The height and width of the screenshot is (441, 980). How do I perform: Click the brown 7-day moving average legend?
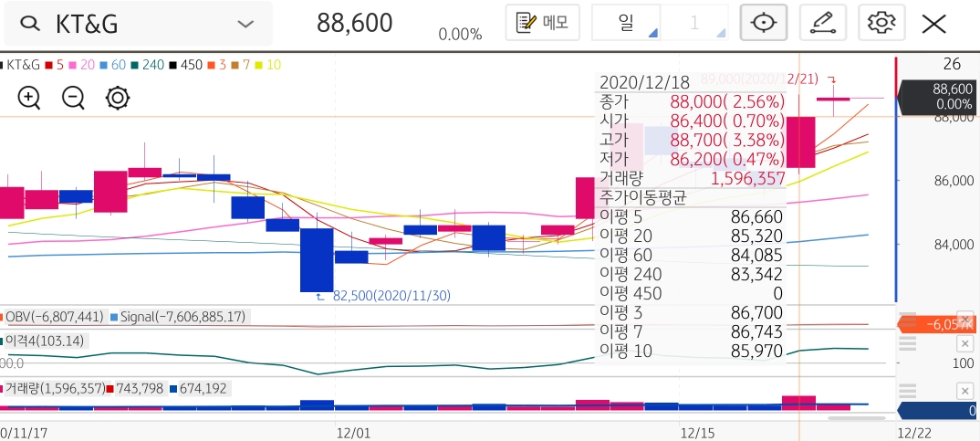239,65
